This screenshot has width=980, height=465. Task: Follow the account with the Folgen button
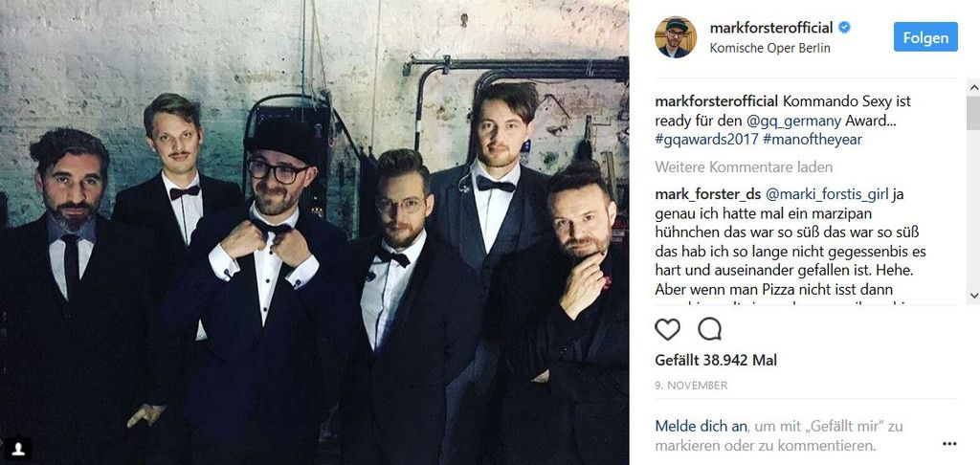[925, 37]
